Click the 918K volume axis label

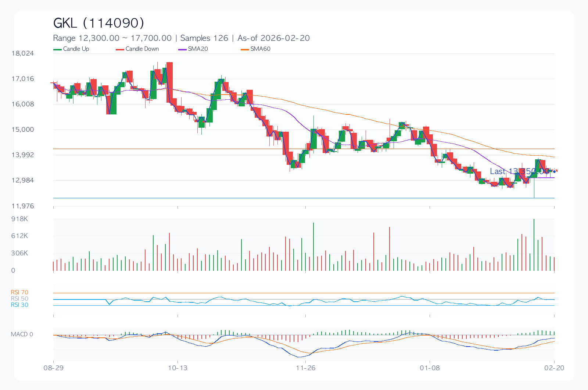pyautogui.click(x=19, y=219)
